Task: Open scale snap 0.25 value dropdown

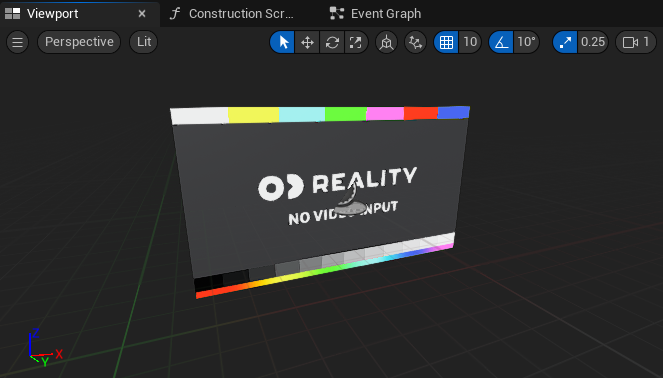Action: [x=593, y=42]
